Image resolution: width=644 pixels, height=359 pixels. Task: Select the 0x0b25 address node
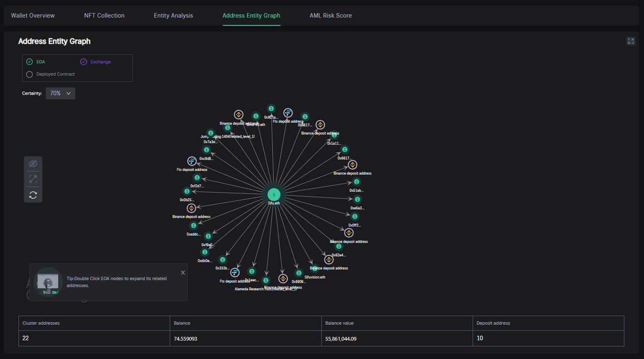187,191
